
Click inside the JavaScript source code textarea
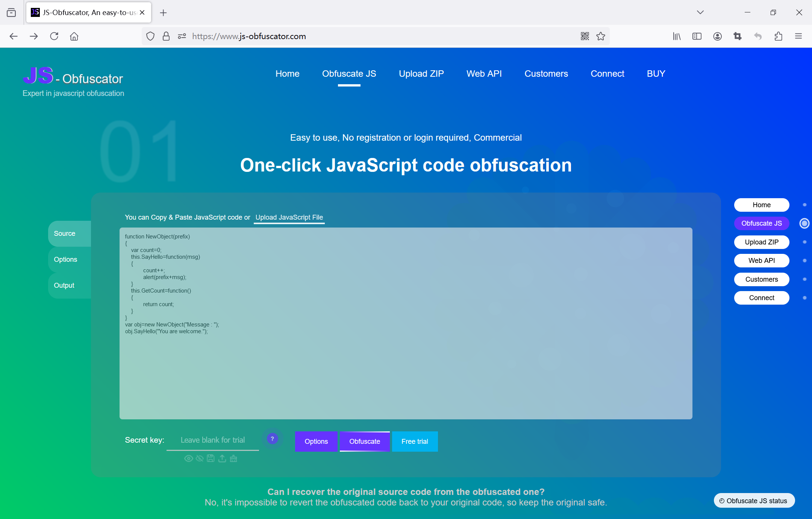tap(406, 323)
